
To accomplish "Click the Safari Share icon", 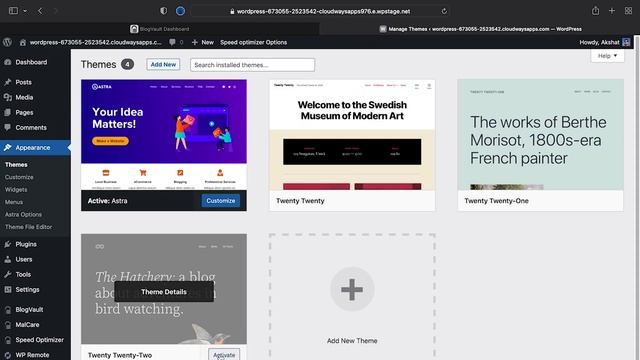I will [x=596, y=11].
